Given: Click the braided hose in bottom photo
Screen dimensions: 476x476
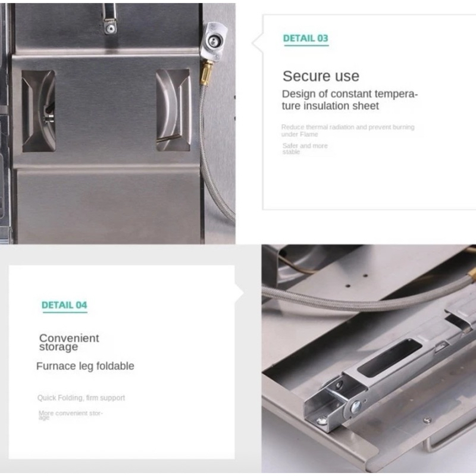Looking at the screenshot, I should (364, 299).
